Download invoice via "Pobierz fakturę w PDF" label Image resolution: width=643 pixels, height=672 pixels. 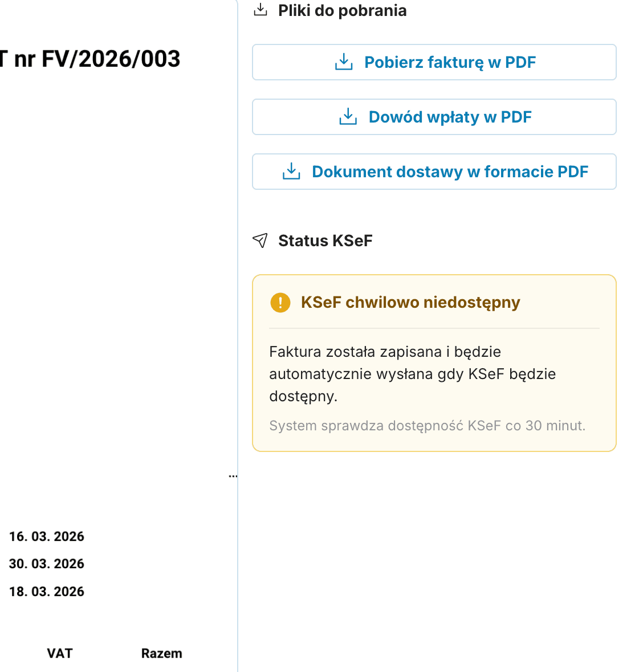pyautogui.click(x=450, y=62)
